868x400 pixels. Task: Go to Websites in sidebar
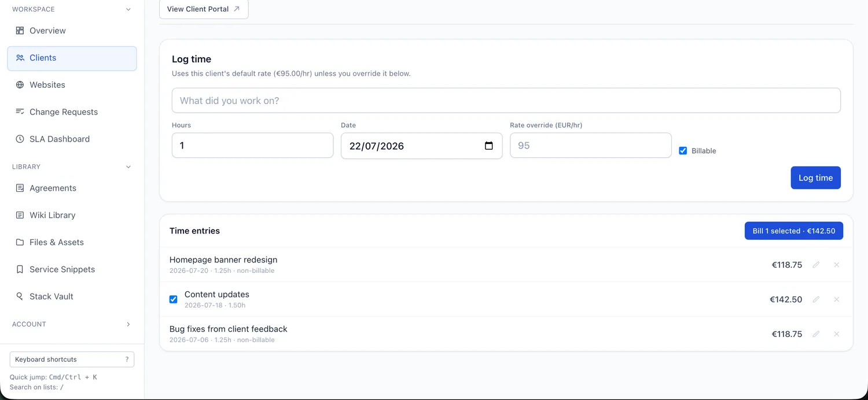(72, 85)
